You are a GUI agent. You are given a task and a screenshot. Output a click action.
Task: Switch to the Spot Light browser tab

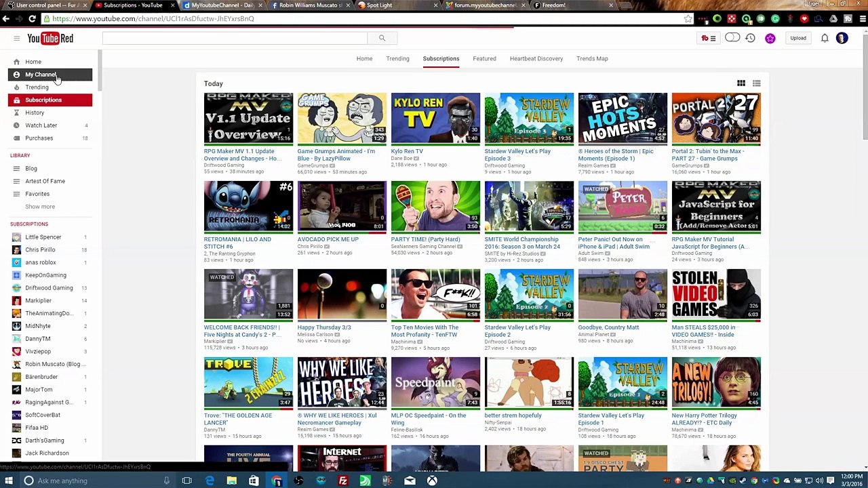point(397,5)
